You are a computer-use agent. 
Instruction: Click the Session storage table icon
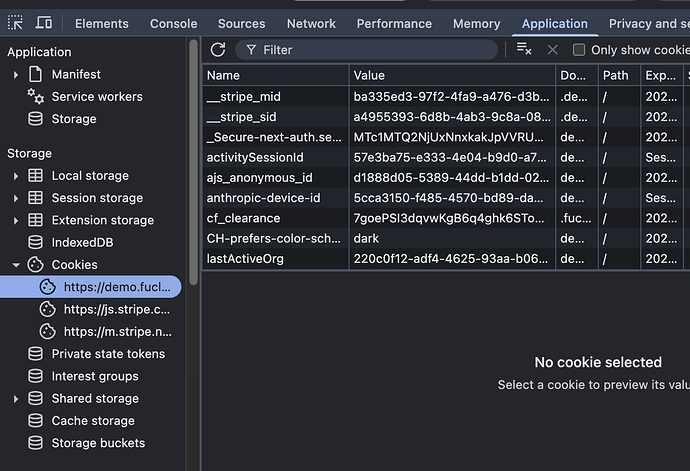coord(36,198)
